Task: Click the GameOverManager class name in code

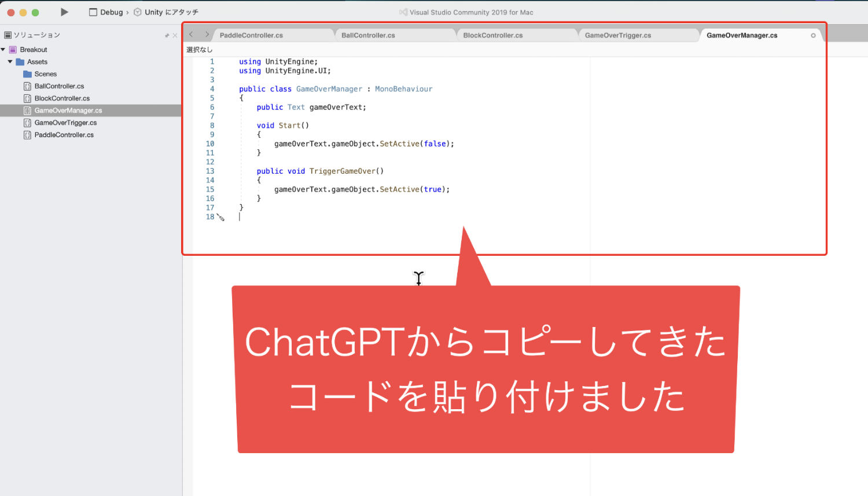Action: click(329, 89)
